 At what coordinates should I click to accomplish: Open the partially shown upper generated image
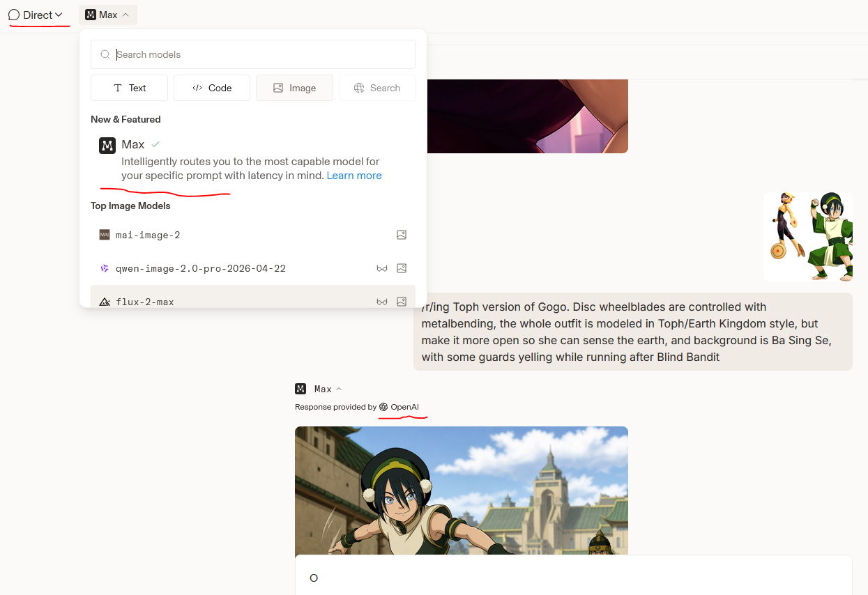point(527,116)
